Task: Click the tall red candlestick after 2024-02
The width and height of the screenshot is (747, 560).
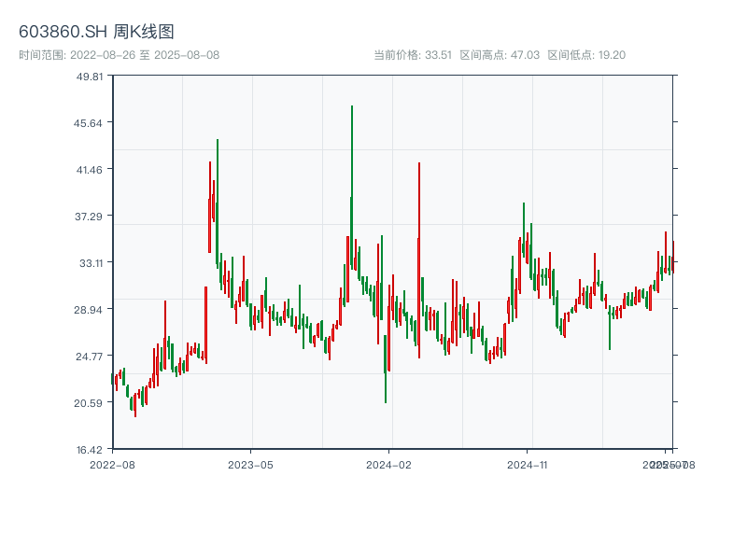Action: coord(419,260)
